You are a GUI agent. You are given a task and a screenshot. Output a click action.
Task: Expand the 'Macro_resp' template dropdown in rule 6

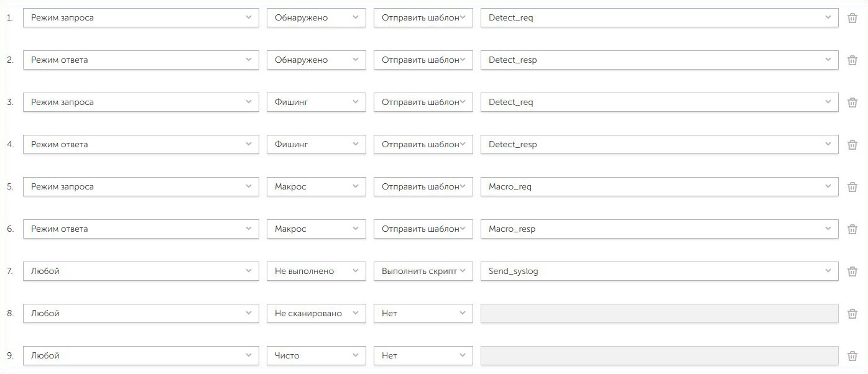(x=660, y=229)
